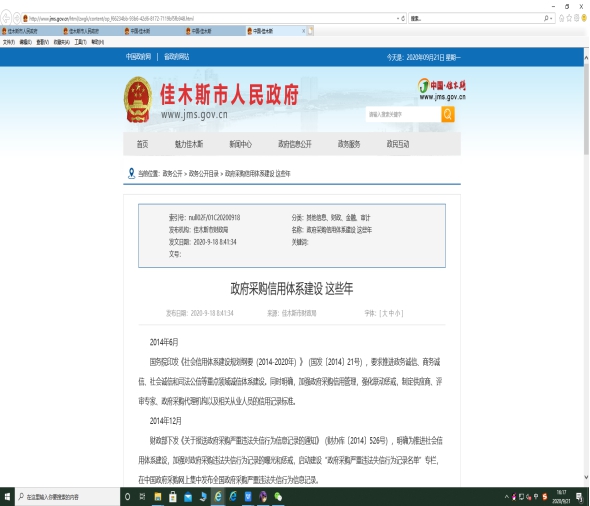The width and height of the screenshot is (590, 506).
Task: Show hidden system tray icons chevron
Action: [x=506, y=497]
